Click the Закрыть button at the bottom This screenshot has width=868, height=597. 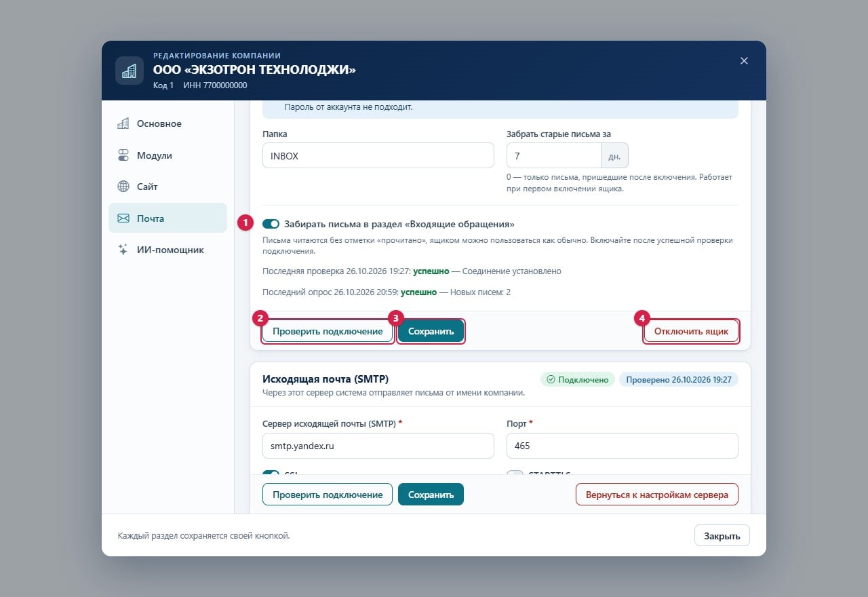click(722, 535)
